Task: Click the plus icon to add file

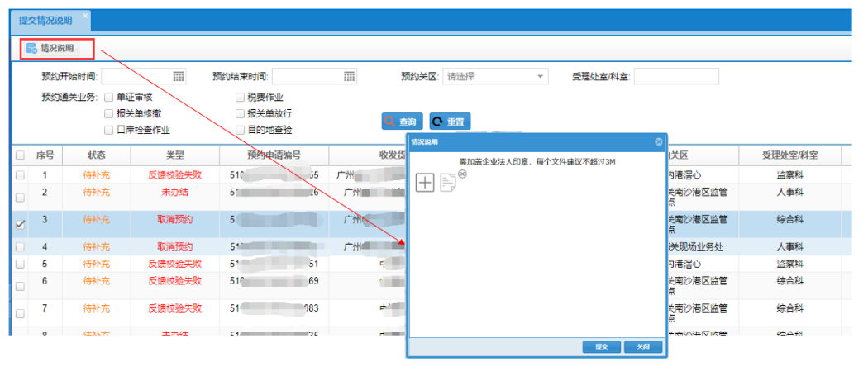Action: click(425, 183)
